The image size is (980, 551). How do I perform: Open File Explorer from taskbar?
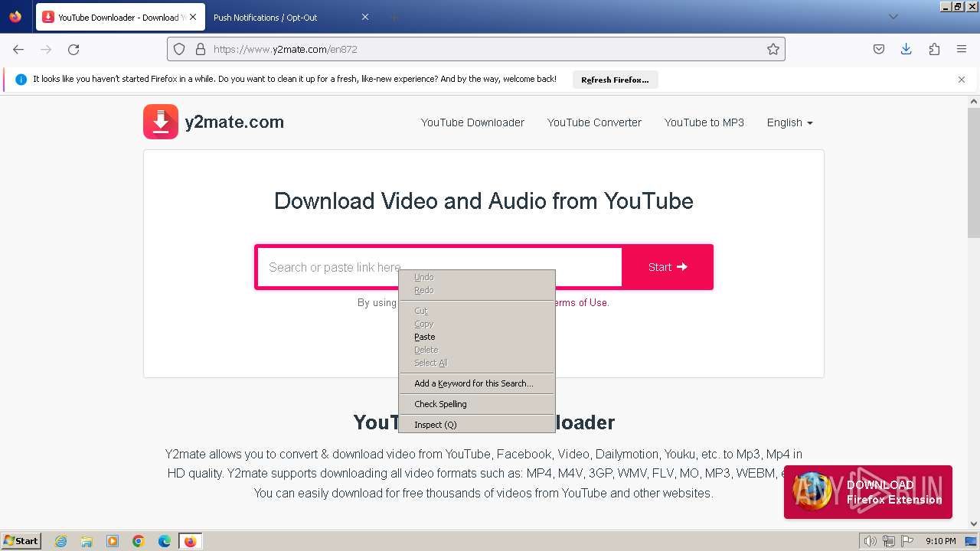87,541
